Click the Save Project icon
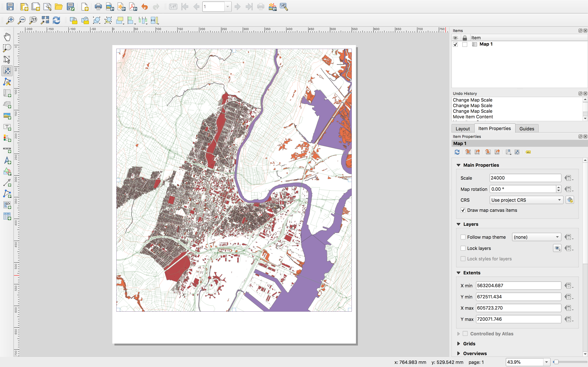588x367 pixels. (x=10, y=7)
